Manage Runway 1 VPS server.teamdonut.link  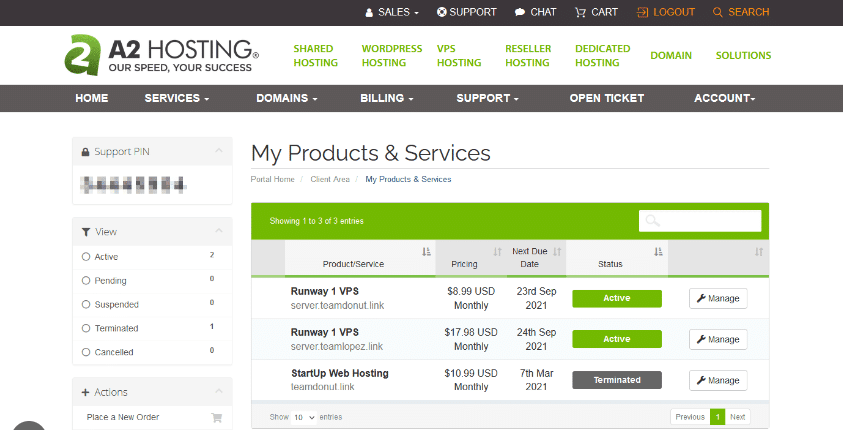(718, 298)
